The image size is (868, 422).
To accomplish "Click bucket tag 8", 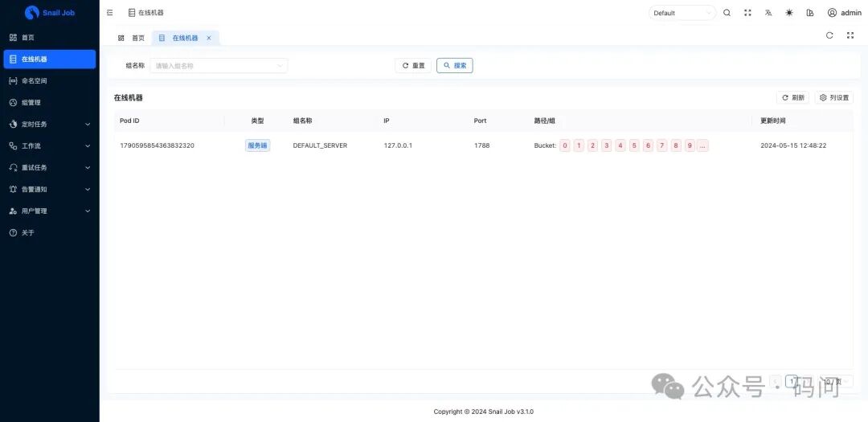I will (x=676, y=145).
